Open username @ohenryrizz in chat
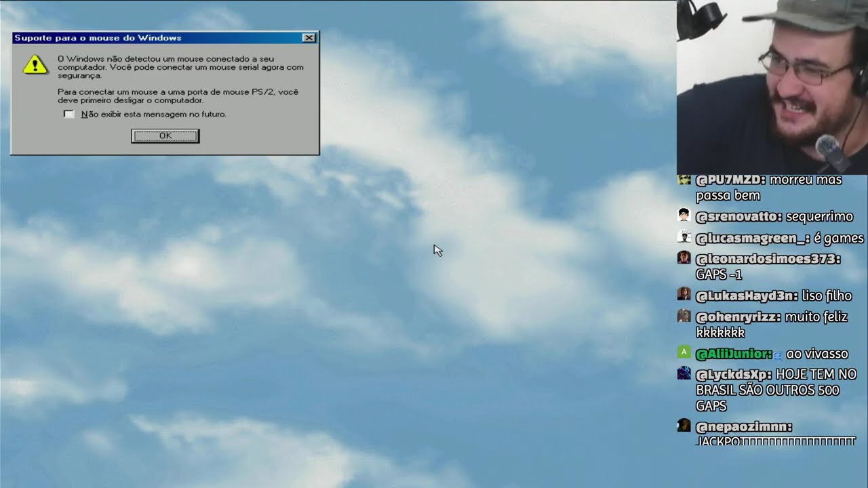 (738, 317)
